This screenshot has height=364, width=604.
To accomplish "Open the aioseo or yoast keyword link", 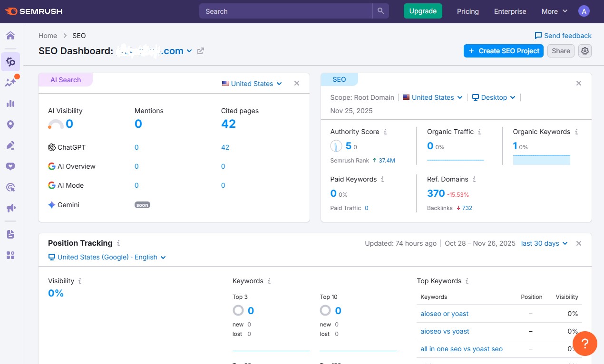I will [444, 314].
